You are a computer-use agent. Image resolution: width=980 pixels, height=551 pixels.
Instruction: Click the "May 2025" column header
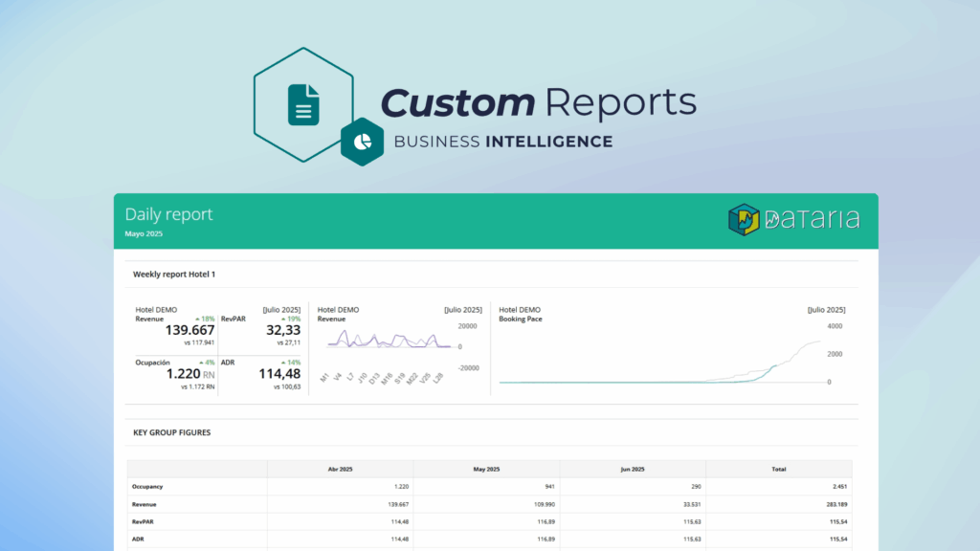(486, 469)
